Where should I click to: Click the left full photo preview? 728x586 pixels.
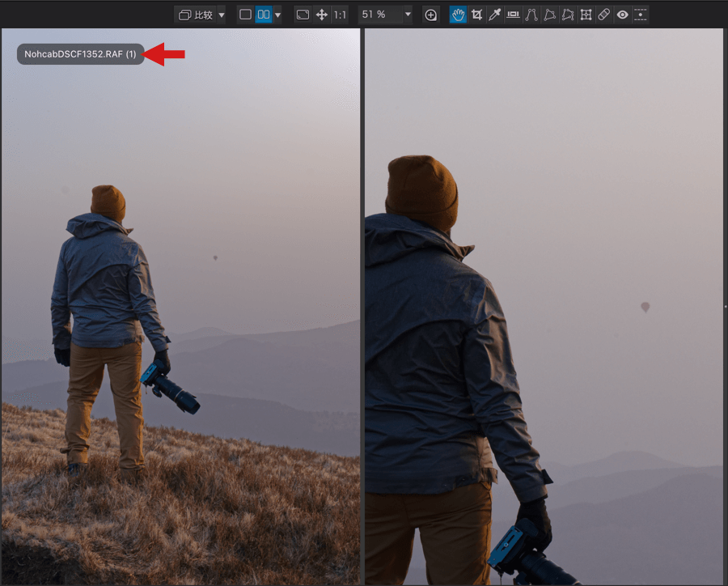tap(180, 307)
